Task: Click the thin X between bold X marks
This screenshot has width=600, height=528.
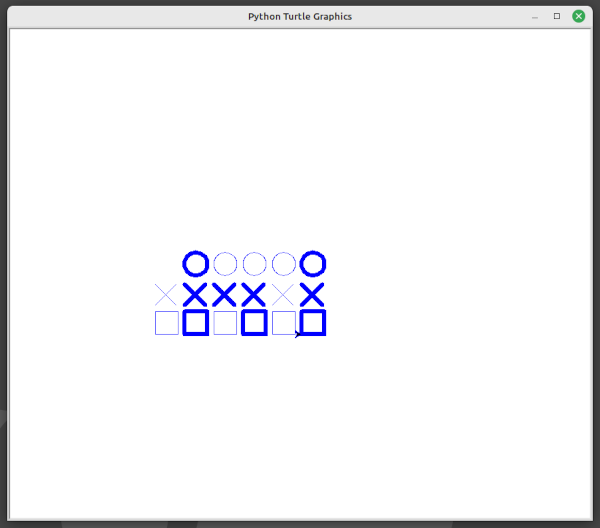Action: point(284,294)
